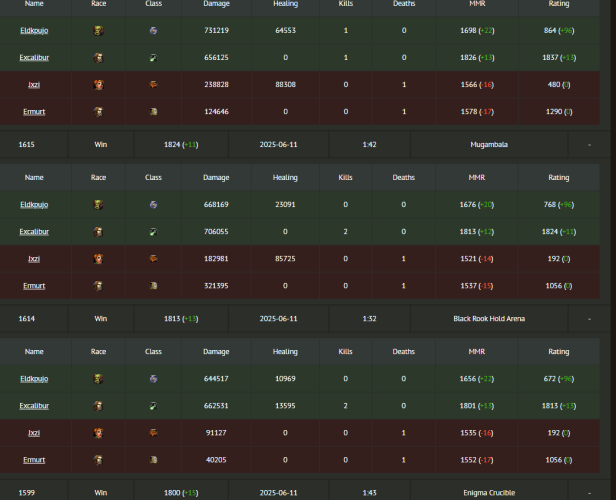Screen dimensions: 616x500
Task: Click Eldkpujo's class icon in Black Rook Hold match
Action: coord(153,379)
